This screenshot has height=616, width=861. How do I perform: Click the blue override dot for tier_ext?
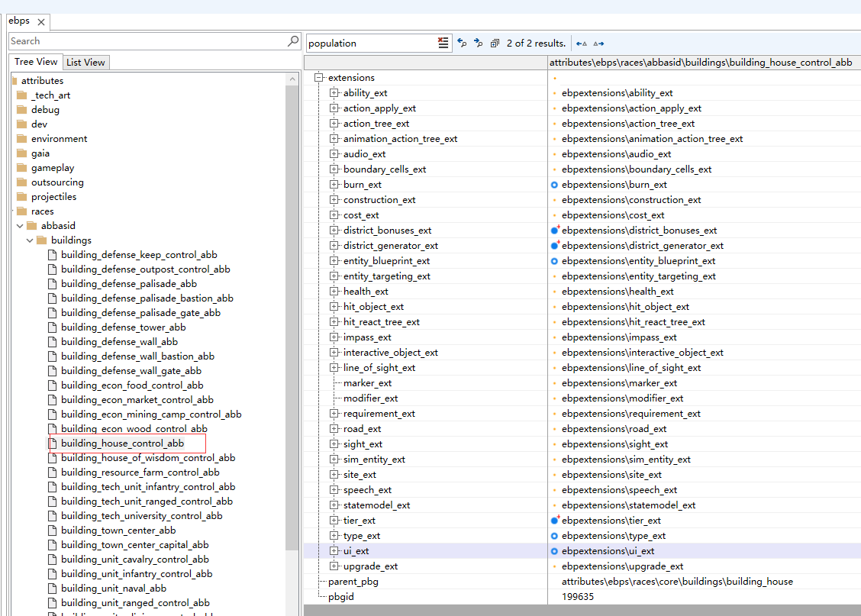[x=555, y=520]
